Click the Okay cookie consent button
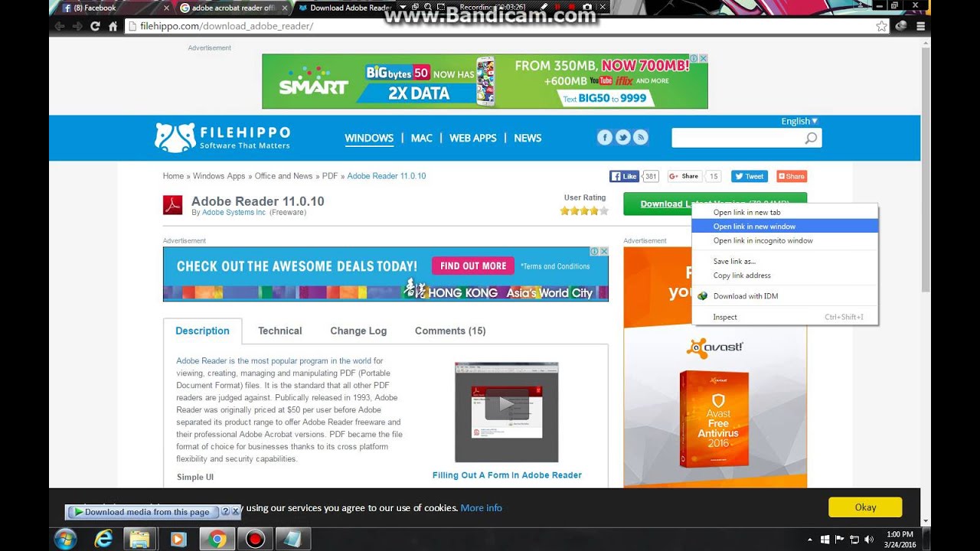 pos(865,507)
